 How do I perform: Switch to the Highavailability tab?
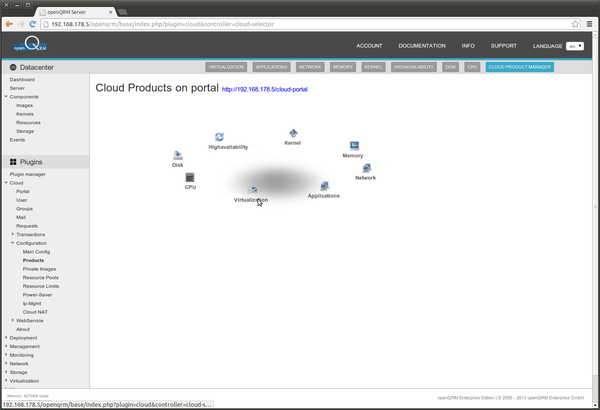tap(414, 67)
